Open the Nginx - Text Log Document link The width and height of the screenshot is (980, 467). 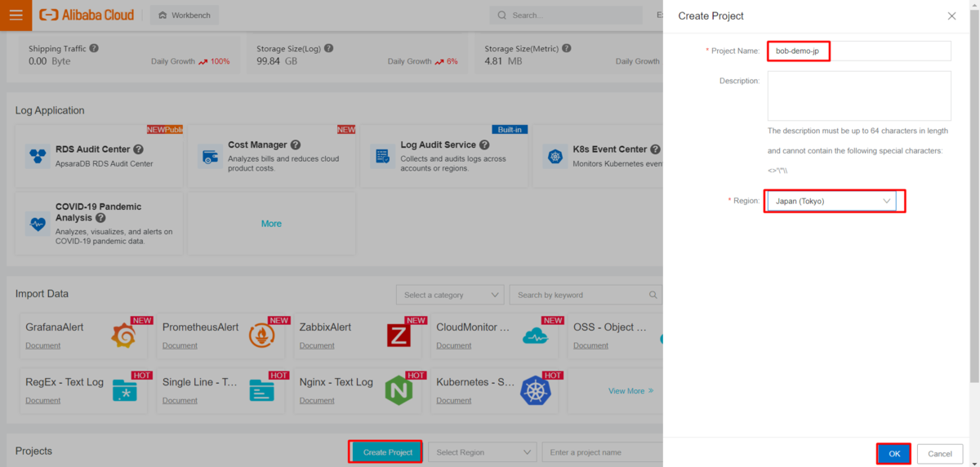[317, 400]
